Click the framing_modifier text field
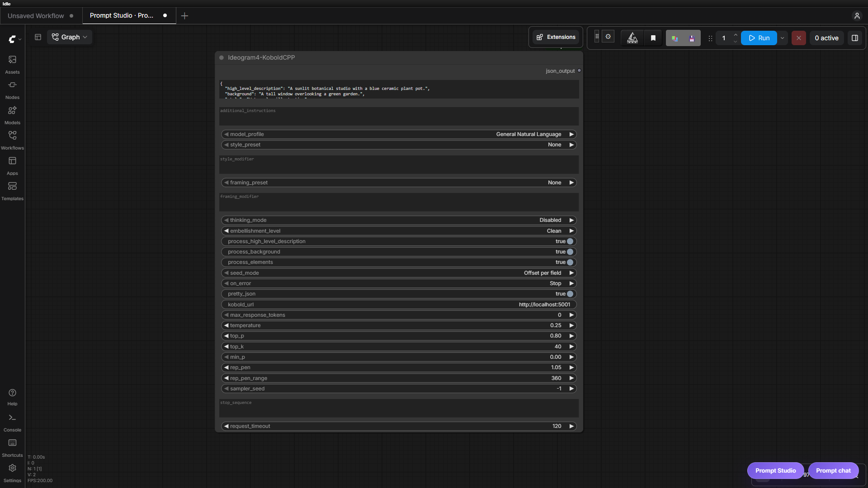Image resolution: width=868 pixels, height=488 pixels. pyautogui.click(x=399, y=202)
